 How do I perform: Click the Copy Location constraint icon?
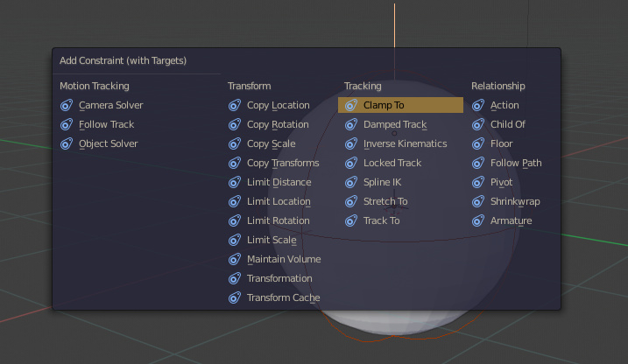click(x=235, y=105)
